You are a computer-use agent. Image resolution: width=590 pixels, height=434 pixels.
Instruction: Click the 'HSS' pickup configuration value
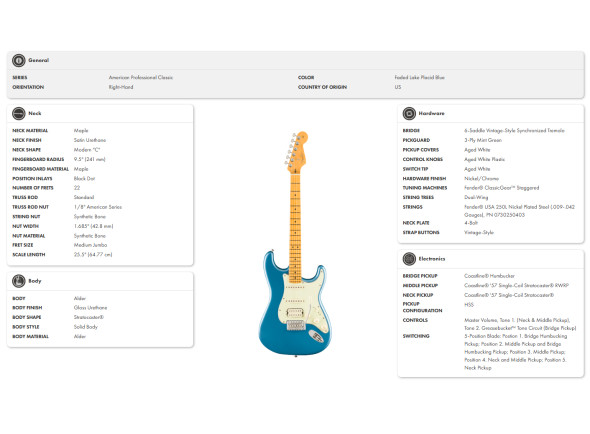tap(469, 305)
